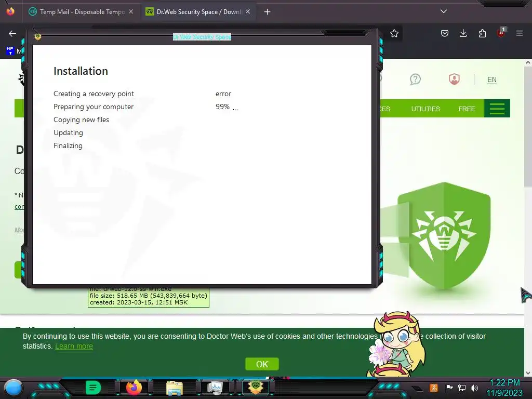532x399 pixels.
Task: Expand the list all tabs chevron
Action: 444,11
